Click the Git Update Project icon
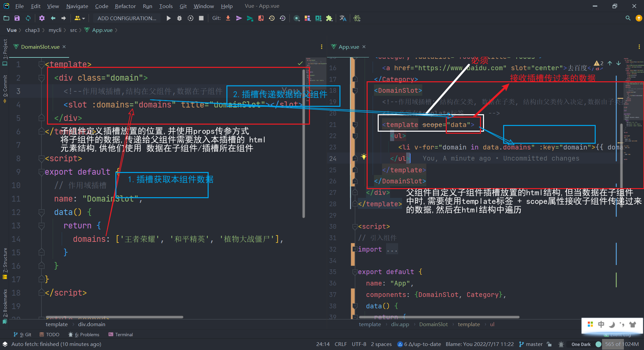The image size is (644, 350). coord(228,18)
